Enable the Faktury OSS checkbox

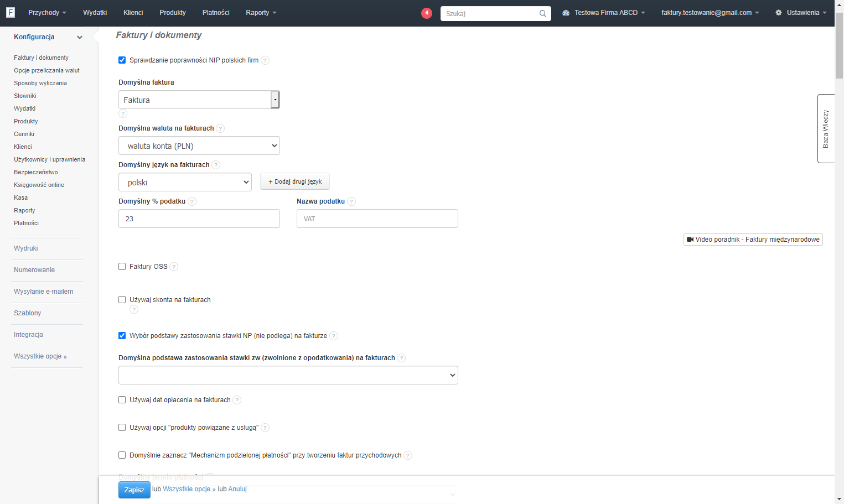click(x=122, y=267)
